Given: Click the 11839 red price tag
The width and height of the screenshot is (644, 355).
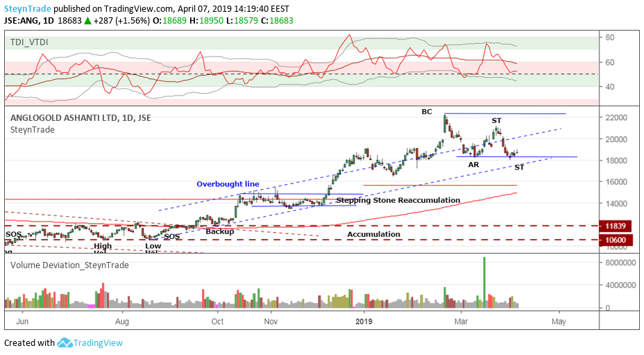Looking at the screenshot, I should point(615,226).
